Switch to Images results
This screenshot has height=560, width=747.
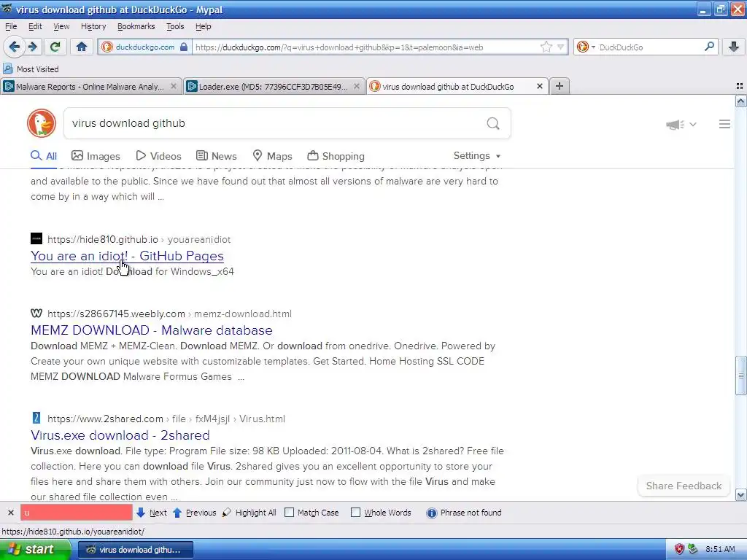coord(96,156)
